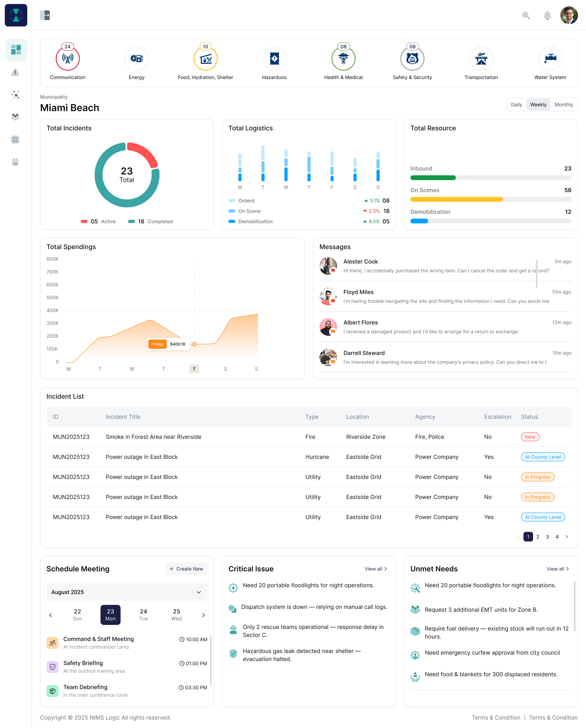Switch to the Daily view toggle
This screenshot has height=728, width=586.
pos(516,104)
